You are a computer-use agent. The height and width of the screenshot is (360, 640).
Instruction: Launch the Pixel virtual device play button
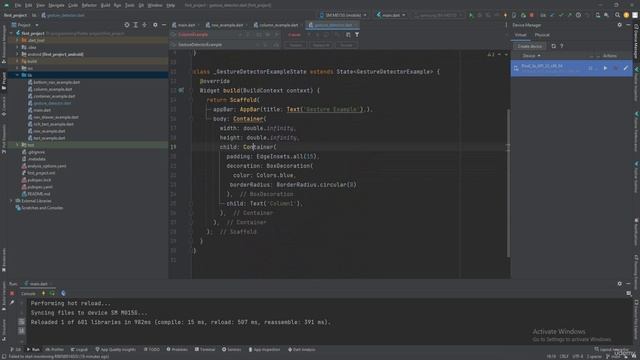click(x=605, y=68)
